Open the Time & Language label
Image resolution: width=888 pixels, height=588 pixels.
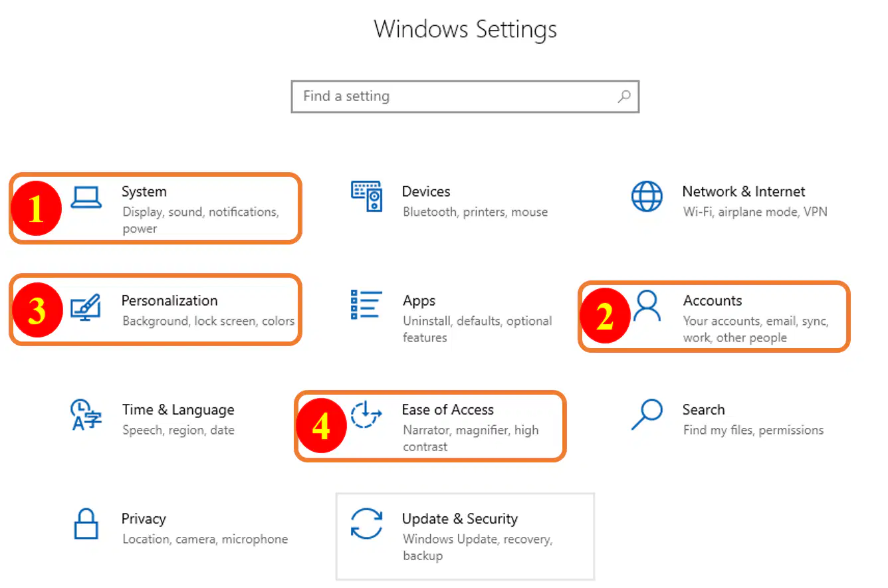(x=178, y=410)
